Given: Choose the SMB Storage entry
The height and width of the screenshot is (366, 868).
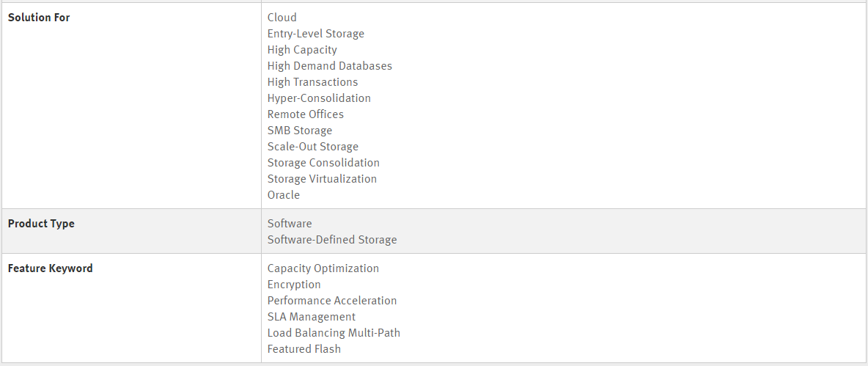Looking at the screenshot, I should tap(300, 130).
